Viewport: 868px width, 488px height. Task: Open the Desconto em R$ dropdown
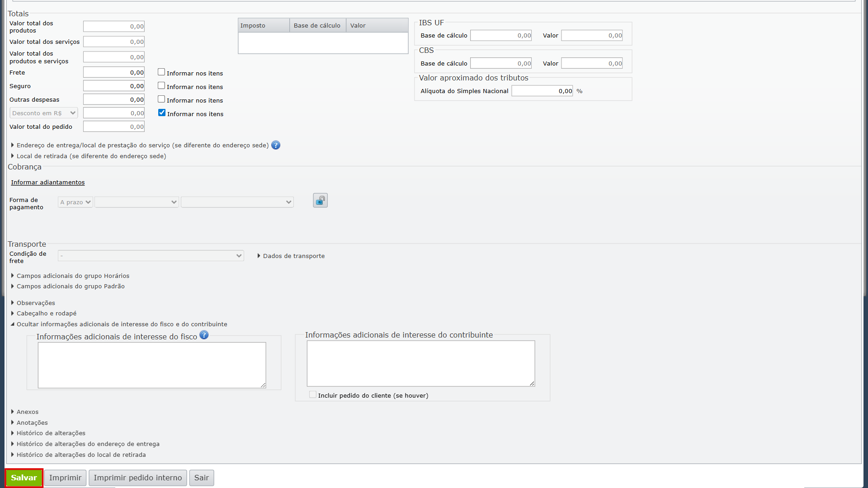[x=44, y=113]
